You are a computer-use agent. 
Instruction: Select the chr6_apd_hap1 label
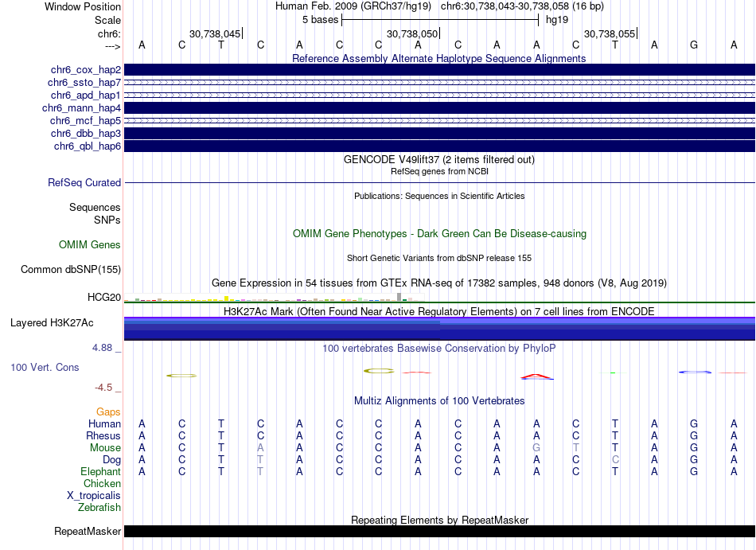coord(86,95)
